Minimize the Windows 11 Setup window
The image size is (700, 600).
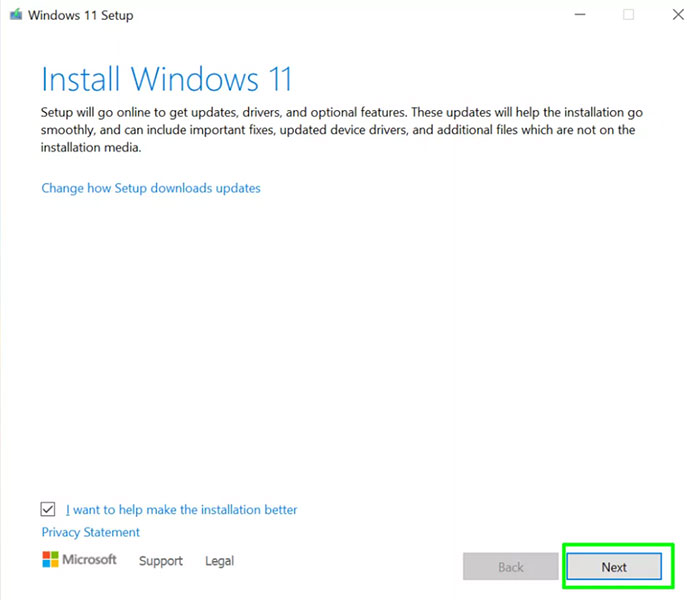580,15
